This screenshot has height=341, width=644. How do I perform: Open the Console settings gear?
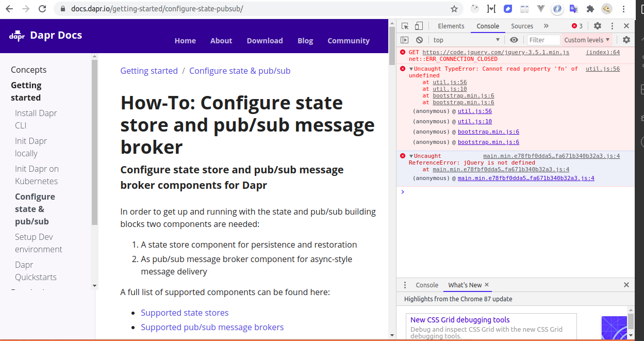(626, 40)
